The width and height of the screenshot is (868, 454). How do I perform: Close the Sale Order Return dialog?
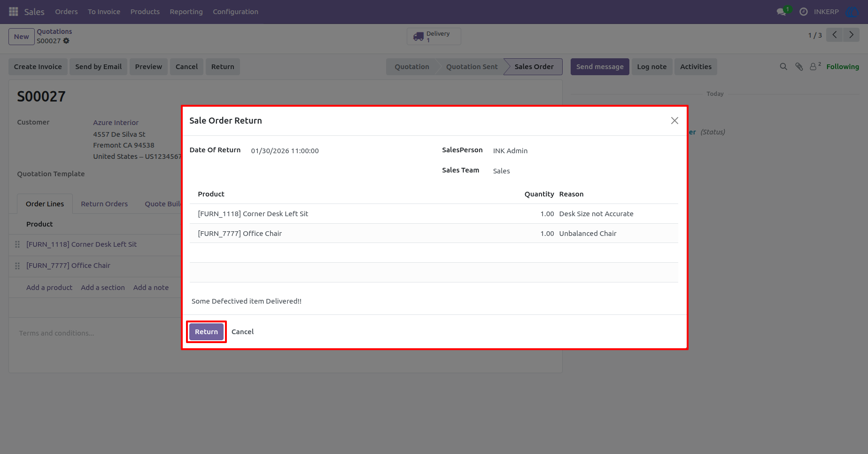point(674,121)
